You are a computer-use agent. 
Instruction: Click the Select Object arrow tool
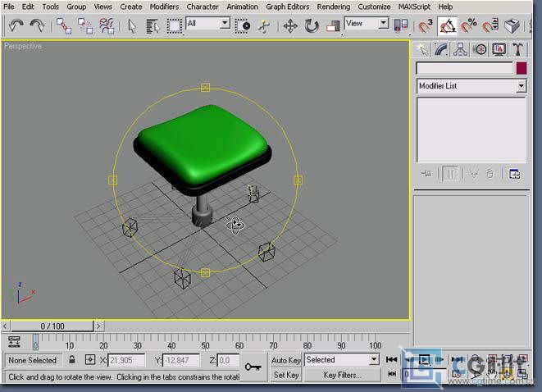tap(132, 26)
